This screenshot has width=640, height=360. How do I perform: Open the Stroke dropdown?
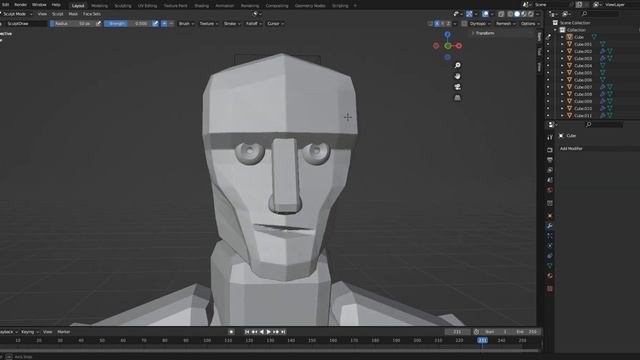pyautogui.click(x=232, y=24)
